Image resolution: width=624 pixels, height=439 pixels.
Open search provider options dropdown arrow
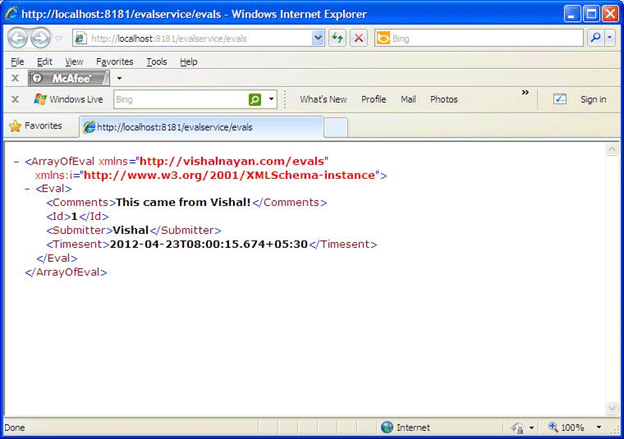tap(610, 38)
